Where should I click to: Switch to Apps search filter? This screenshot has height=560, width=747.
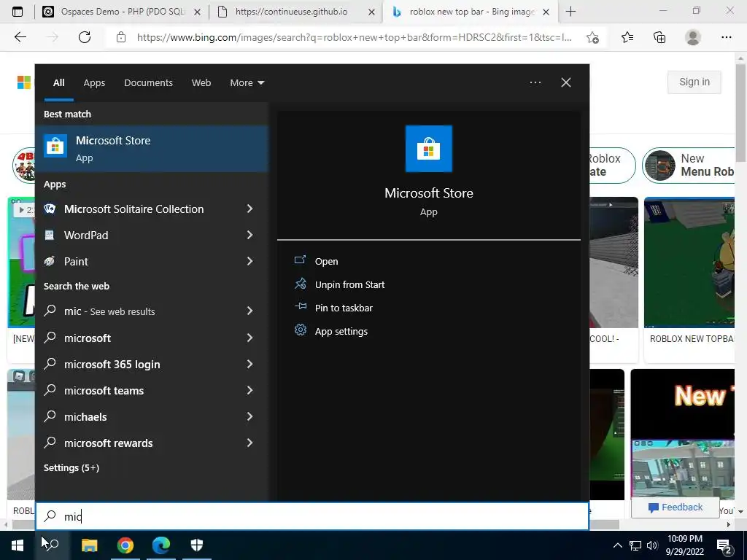pos(94,83)
